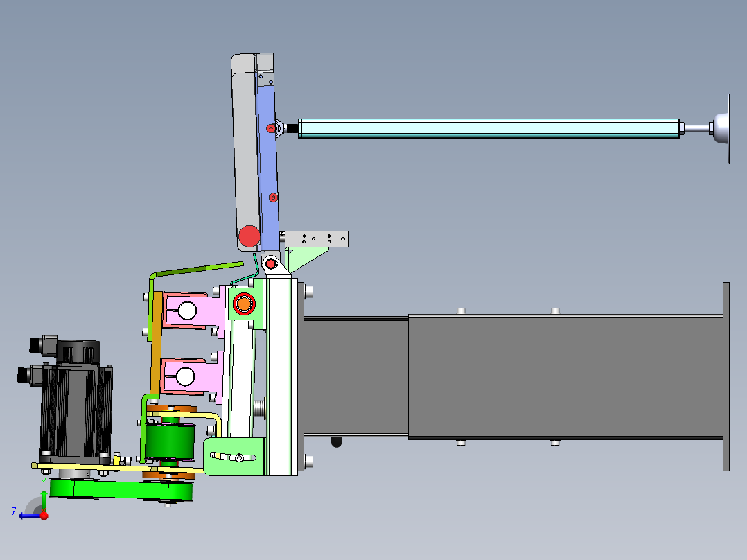Image resolution: width=747 pixels, height=560 pixels.
Task: Select the dark green cylindrical roller
Action: (170, 441)
